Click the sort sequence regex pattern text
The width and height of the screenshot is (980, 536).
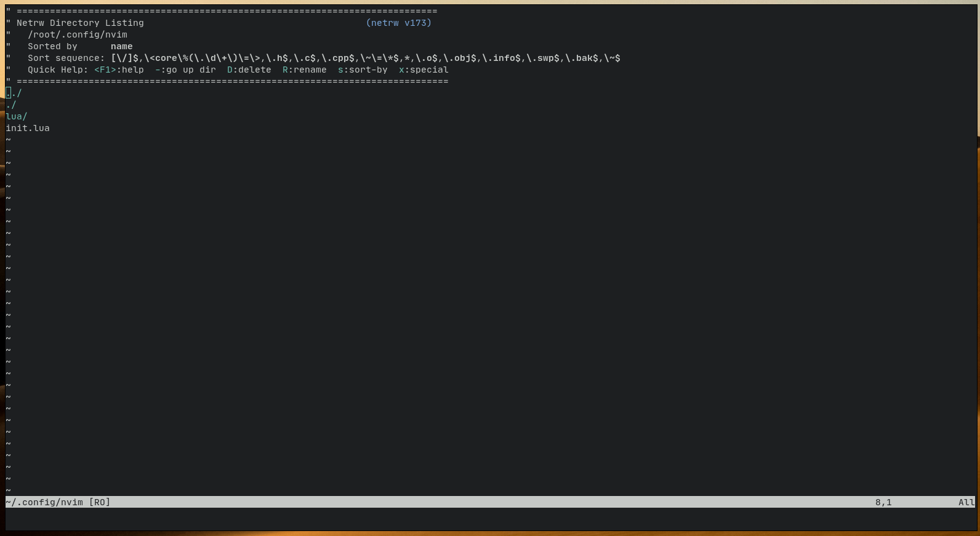(366, 58)
